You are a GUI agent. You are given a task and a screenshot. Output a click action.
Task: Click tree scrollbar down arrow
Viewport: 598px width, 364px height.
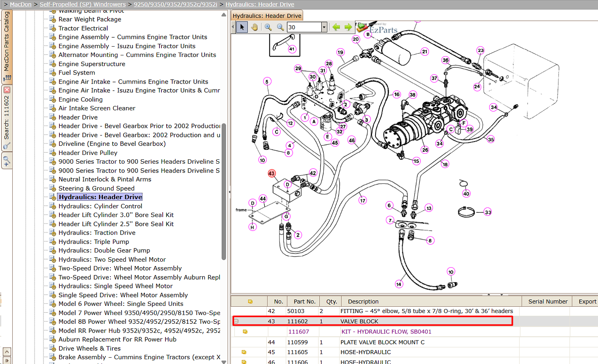point(224,362)
